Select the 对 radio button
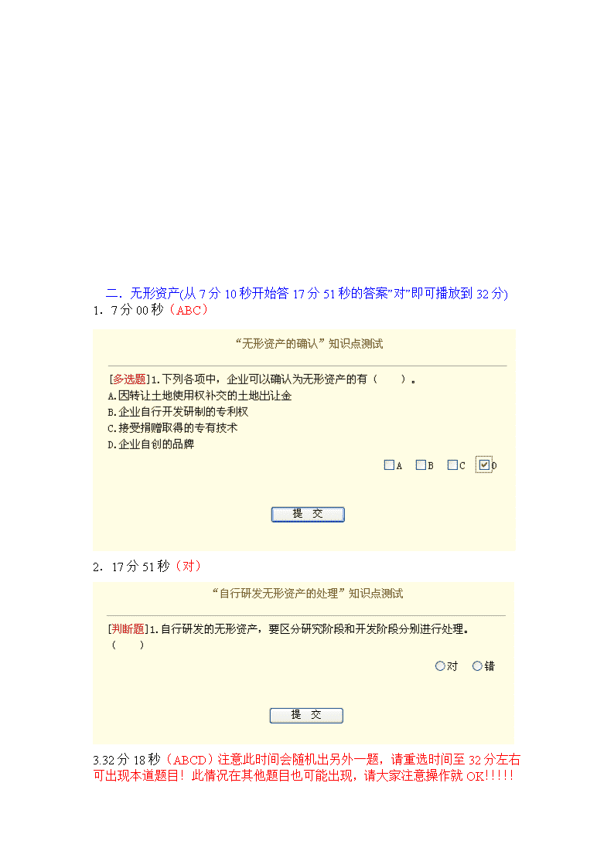The image size is (614, 868). [440, 666]
